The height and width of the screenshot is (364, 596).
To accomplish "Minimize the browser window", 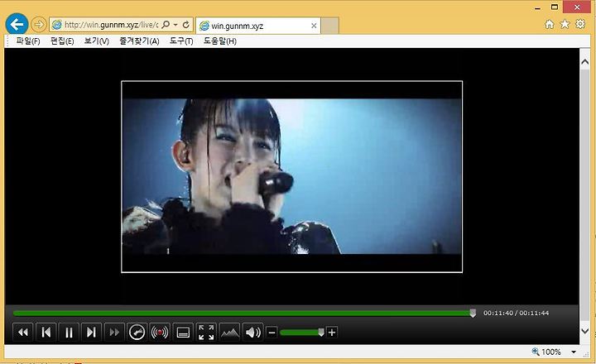I will (537, 7).
